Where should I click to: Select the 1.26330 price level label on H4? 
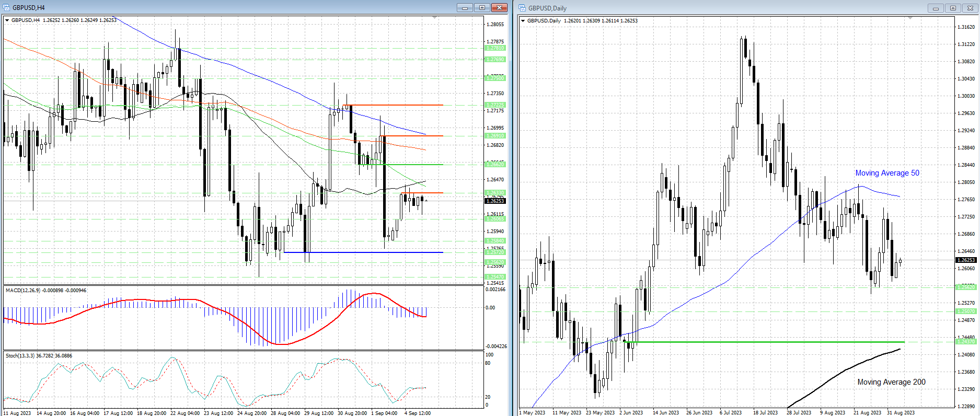click(495, 193)
